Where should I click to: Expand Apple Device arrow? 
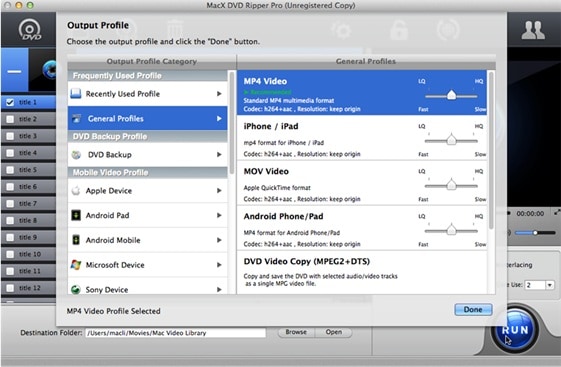pos(219,191)
